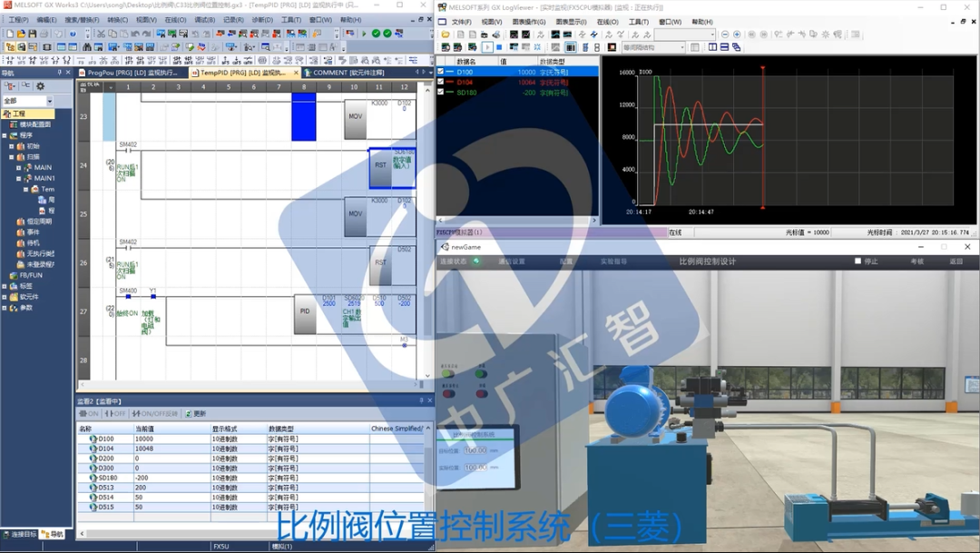Select the MAIN1 program in navigation tree
The image size is (980, 553).
(x=44, y=178)
